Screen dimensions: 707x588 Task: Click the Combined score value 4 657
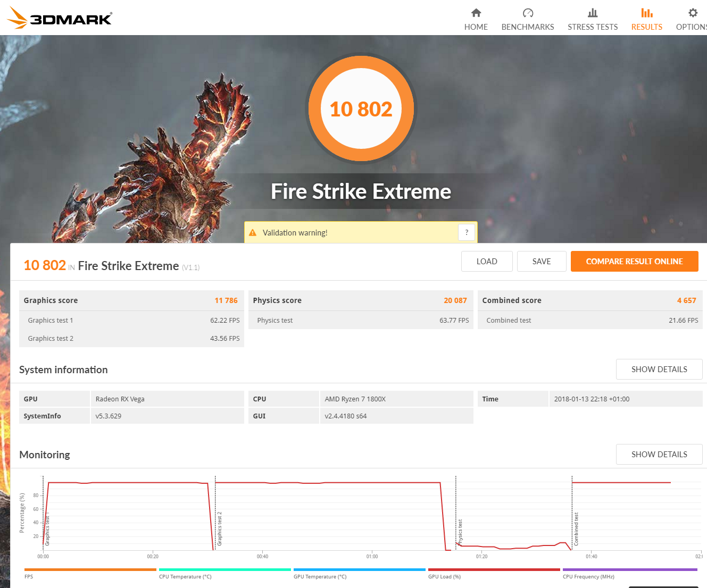point(686,300)
